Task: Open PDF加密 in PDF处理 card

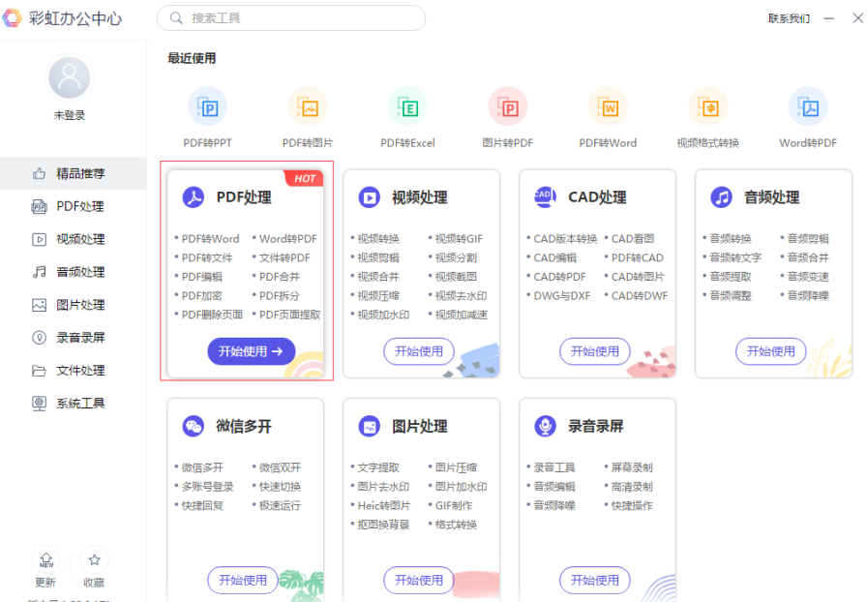Action: pyautogui.click(x=202, y=296)
